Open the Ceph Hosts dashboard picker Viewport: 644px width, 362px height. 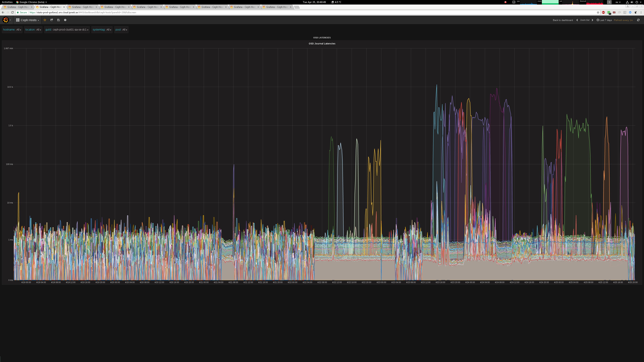point(28,20)
